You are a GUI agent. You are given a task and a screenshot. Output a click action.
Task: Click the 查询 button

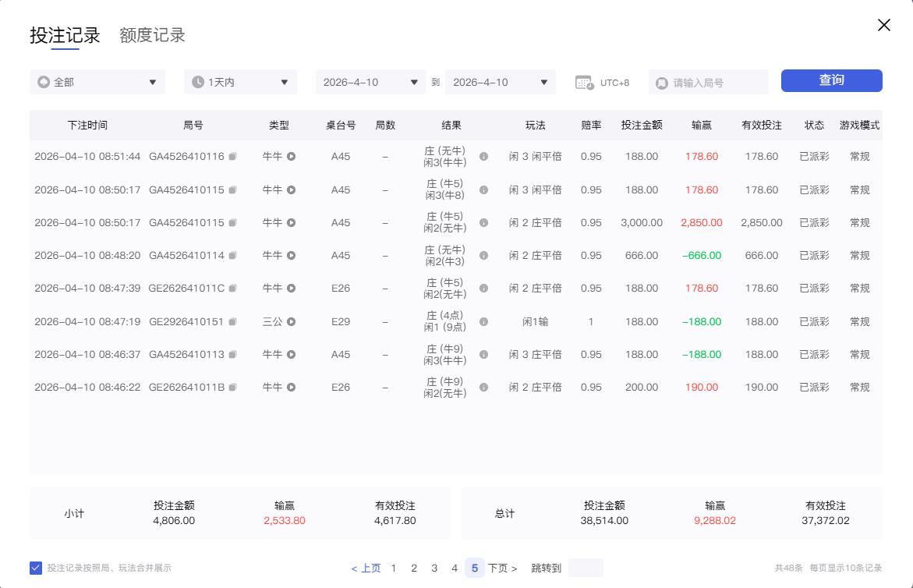[831, 80]
